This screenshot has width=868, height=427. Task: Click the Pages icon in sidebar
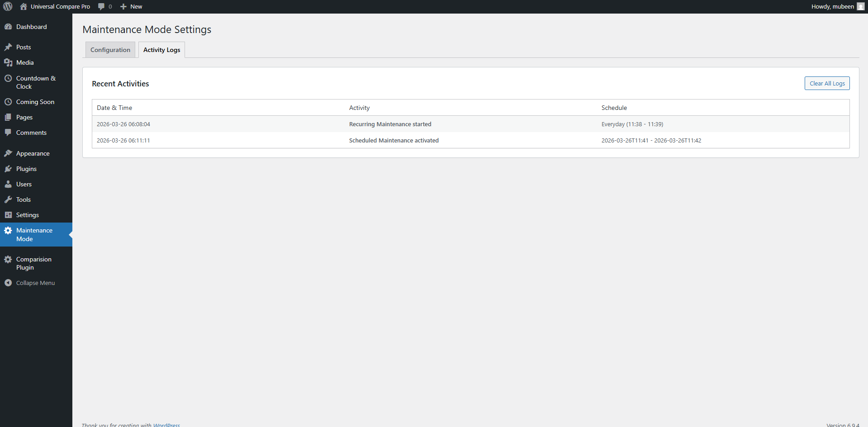8,117
